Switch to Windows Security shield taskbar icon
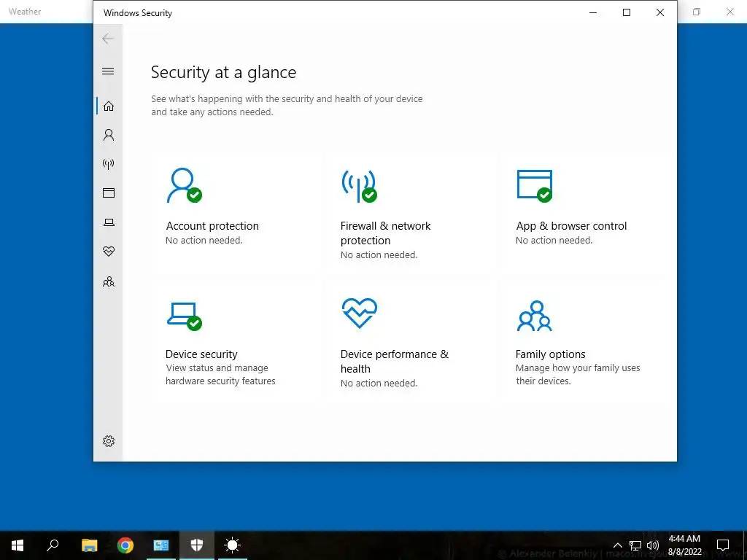The image size is (747, 560). [x=197, y=545]
